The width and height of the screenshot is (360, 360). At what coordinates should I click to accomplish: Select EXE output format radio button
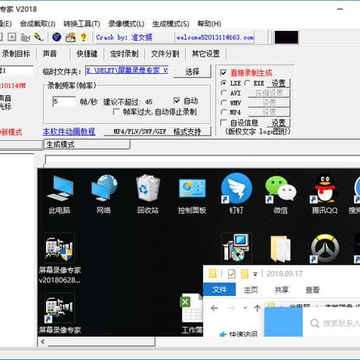click(x=247, y=83)
